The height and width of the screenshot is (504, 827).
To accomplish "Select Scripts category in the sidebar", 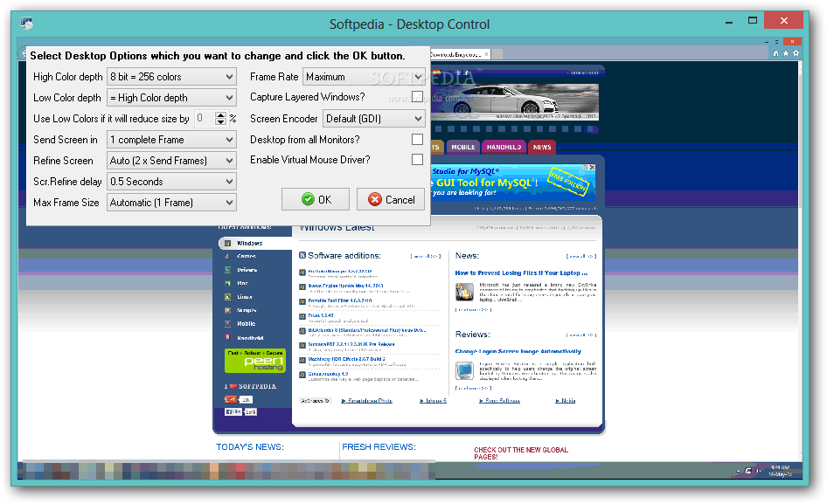I will pos(247,310).
